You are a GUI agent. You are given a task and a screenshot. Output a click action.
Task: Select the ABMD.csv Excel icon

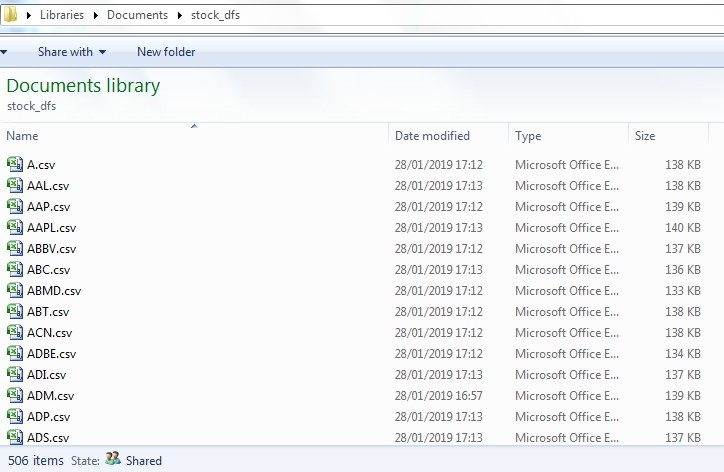[14, 290]
